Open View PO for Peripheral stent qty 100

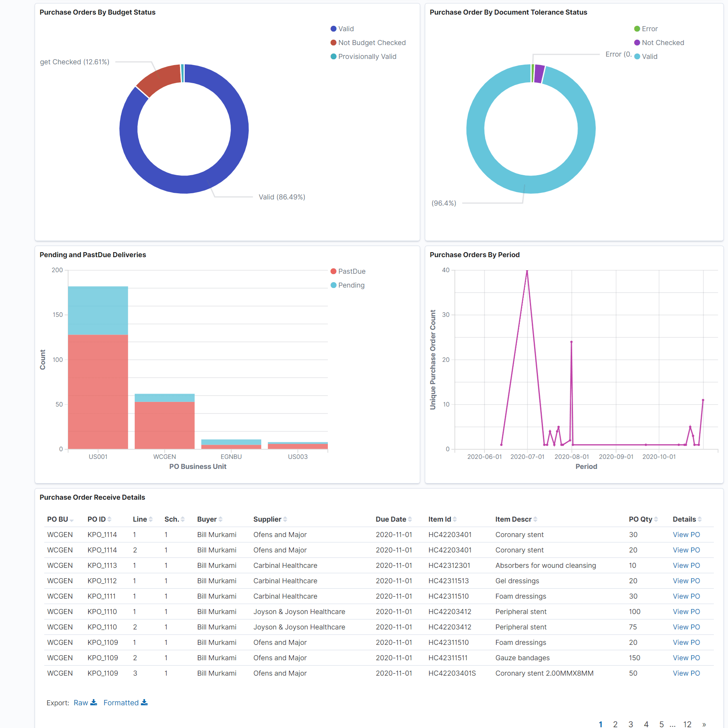(686, 612)
